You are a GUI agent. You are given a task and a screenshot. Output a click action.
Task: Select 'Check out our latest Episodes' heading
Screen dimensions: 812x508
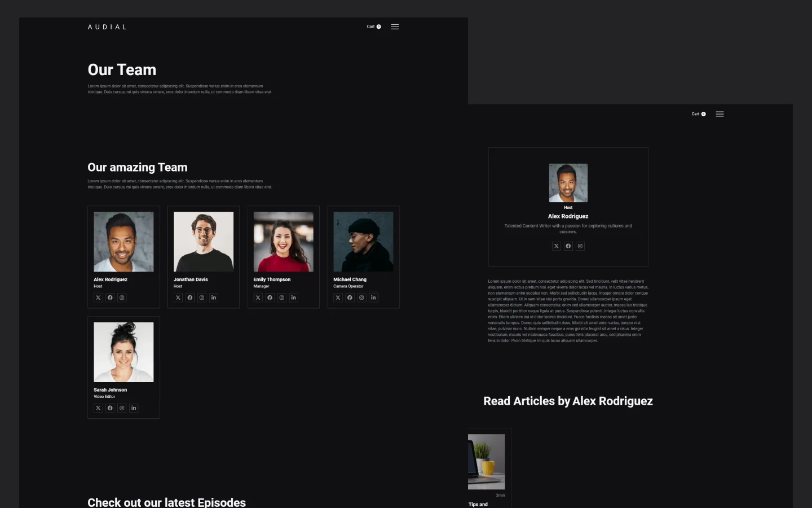tap(167, 502)
